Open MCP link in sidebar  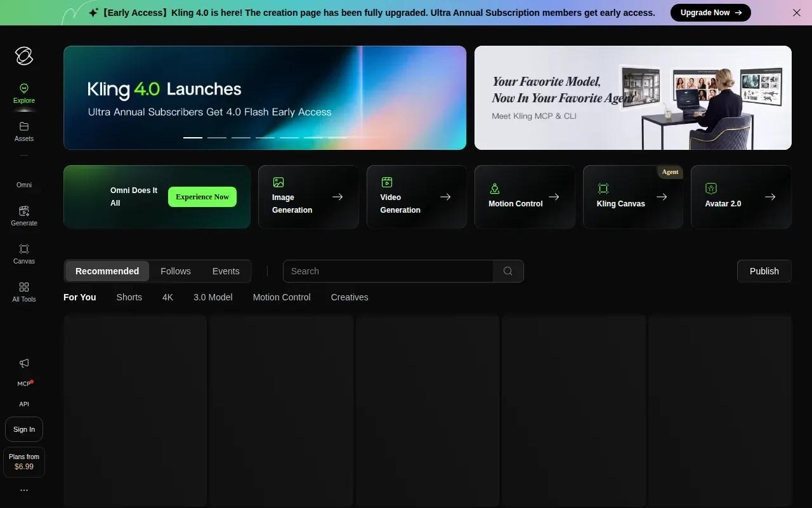tap(24, 384)
